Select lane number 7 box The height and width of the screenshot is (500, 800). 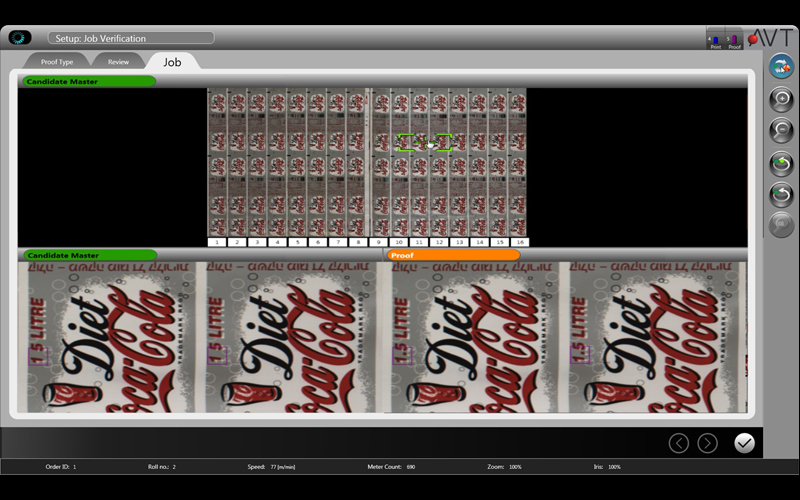tap(338, 242)
